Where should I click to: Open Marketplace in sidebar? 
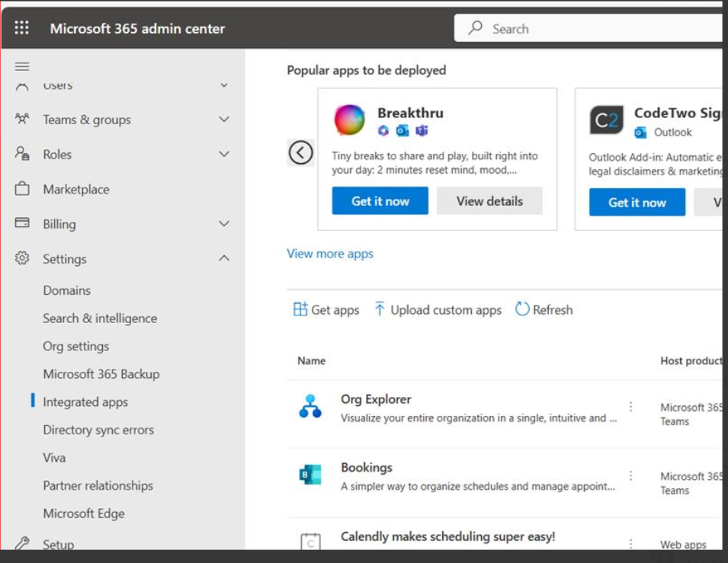pos(76,190)
